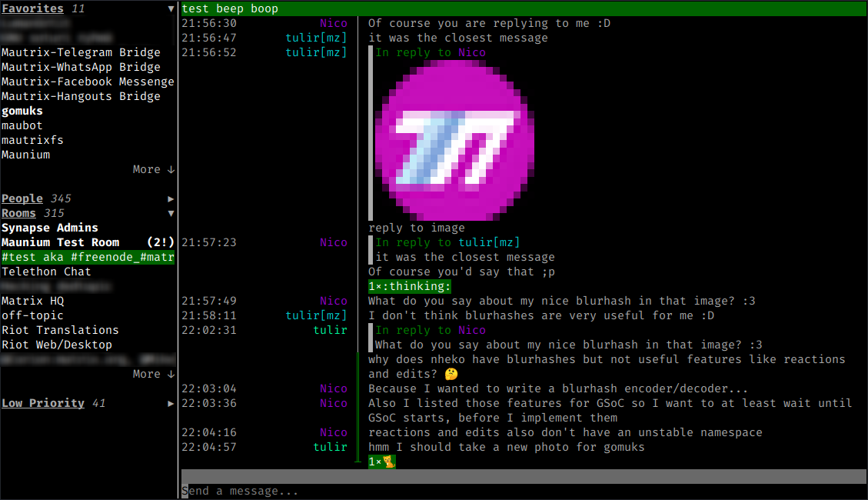Click the 1×:thinking: reaction badge
868x500 pixels.
(410, 287)
